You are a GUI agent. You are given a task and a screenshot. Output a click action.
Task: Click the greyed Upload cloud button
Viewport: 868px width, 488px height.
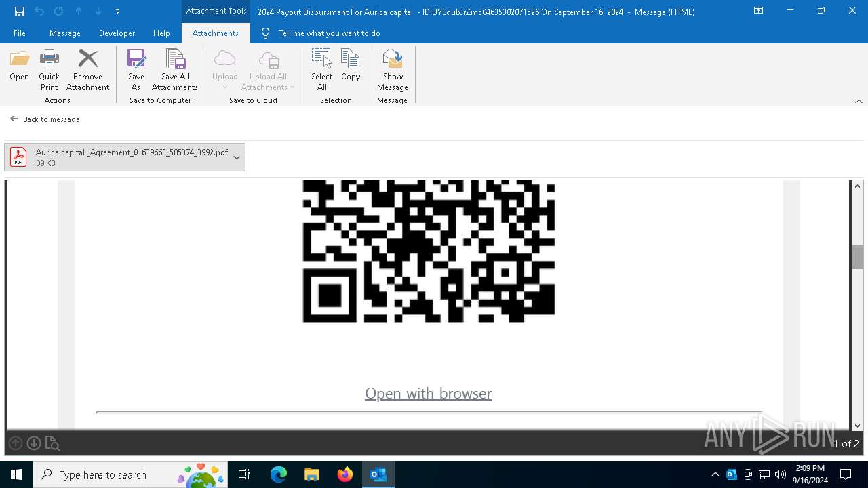pos(224,70)
